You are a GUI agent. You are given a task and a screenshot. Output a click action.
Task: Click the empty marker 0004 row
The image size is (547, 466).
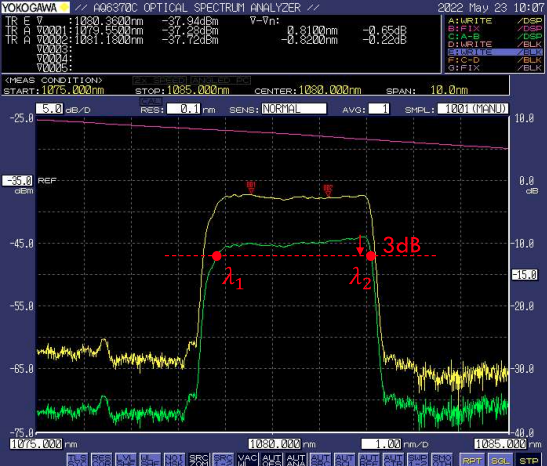pyautogui.click(x=54, y=58)
